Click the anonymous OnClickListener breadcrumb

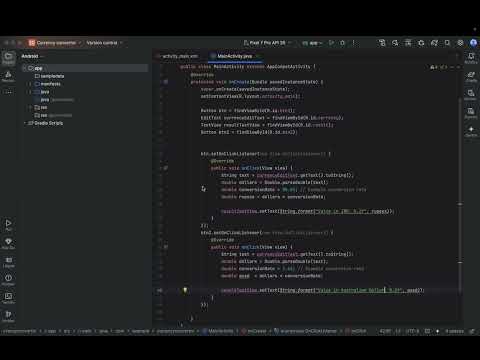pyautogui.click(x=306, y=331)
